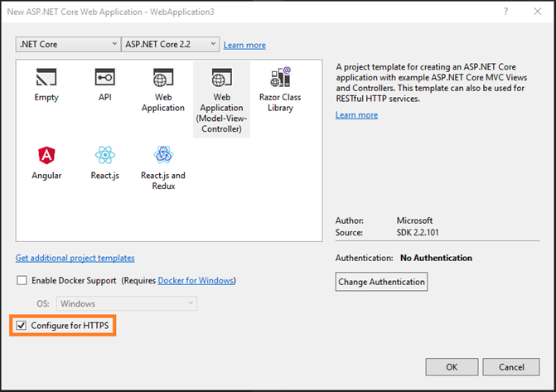556x392 pixels.
Task: Click the 'Enable Docker Support' label
Action: click(74, 281)
